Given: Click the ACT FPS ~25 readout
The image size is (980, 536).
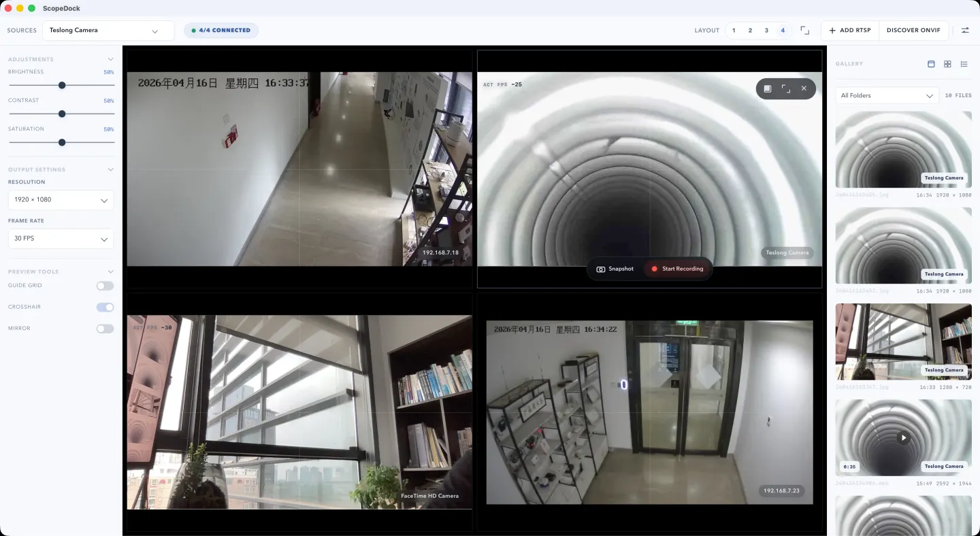Looking at the screenshot, I should click(502, 84).
